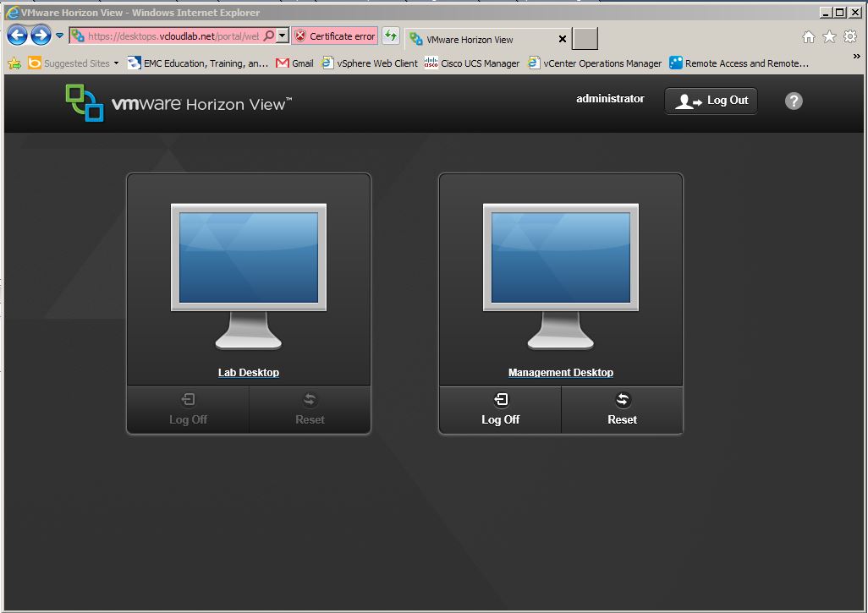Click the Internet Explorer icon in title bar
Viewport: 868px width, 613px height.
pyautogui.click(x=12, y=12)
